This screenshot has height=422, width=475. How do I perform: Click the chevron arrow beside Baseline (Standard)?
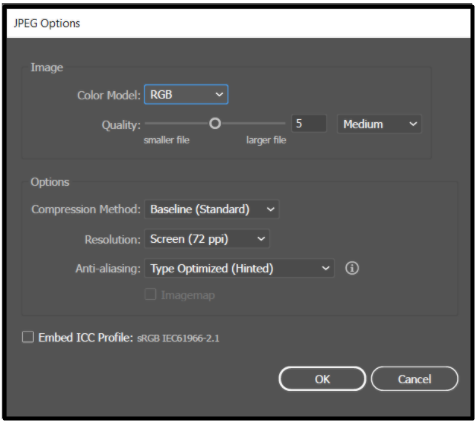(270, 209)
